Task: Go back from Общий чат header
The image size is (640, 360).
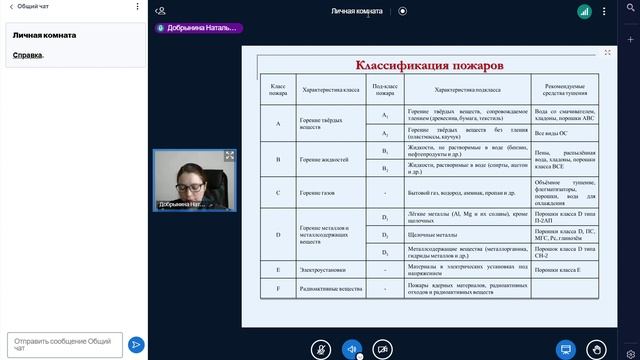Action: pos(11,7)
